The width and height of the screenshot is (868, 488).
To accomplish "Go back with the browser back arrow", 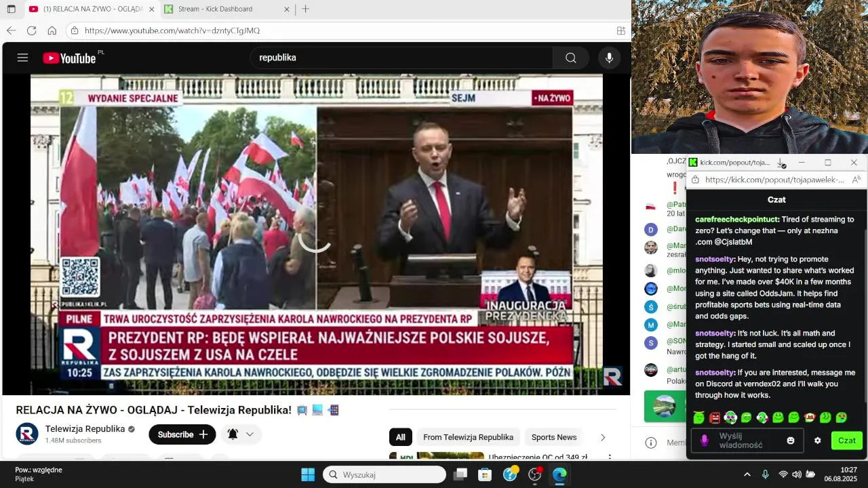I will [x=11, y=30].
